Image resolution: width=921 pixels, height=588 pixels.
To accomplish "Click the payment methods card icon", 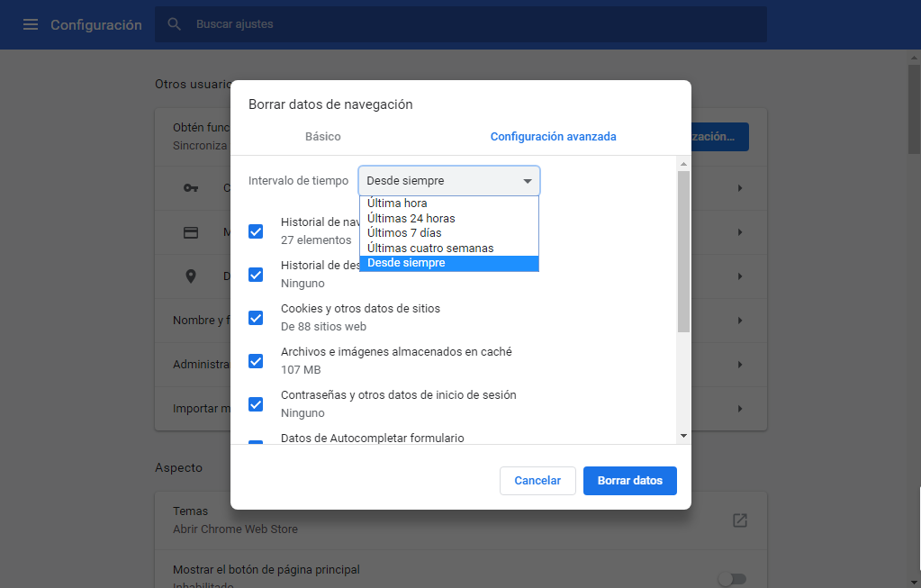I will tap(191, 232).
